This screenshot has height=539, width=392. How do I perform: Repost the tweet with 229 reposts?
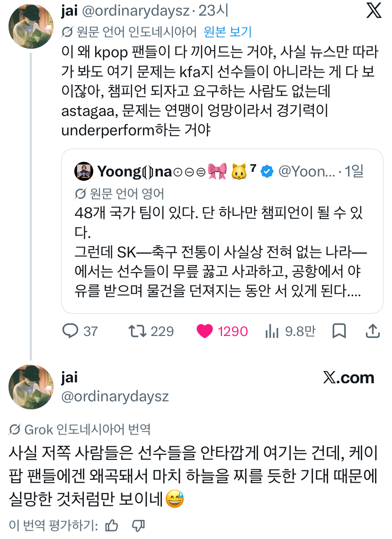click(137, 331)
